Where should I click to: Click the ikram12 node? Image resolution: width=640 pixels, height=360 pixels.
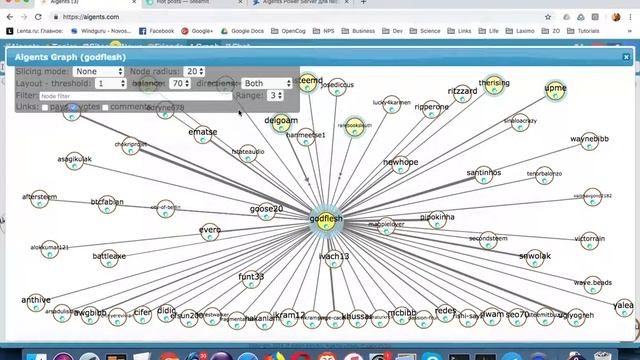[x=289, y=318]
